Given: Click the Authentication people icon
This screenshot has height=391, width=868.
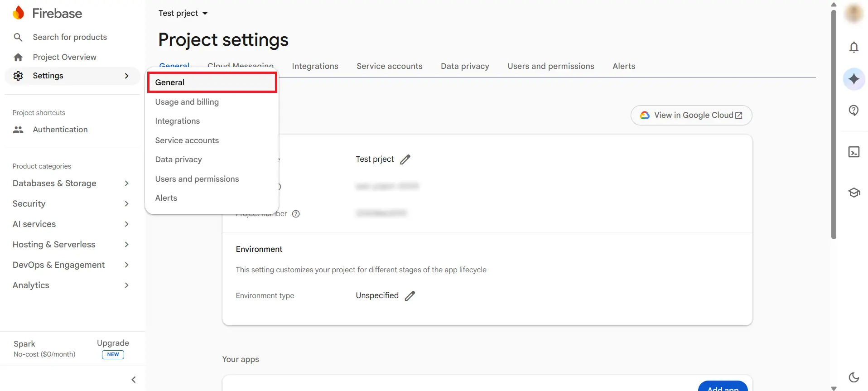Looking at the screenshot, I should point(18,130).
